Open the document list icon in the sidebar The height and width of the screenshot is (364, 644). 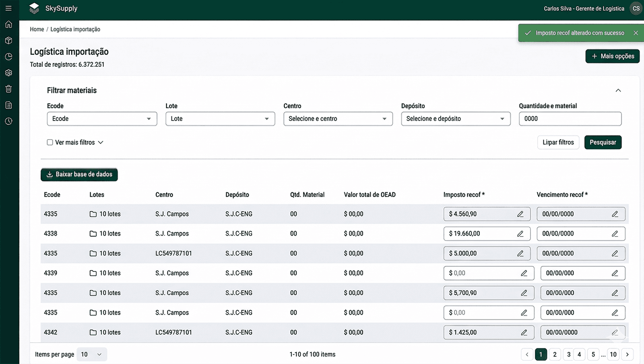pos(8,105)
